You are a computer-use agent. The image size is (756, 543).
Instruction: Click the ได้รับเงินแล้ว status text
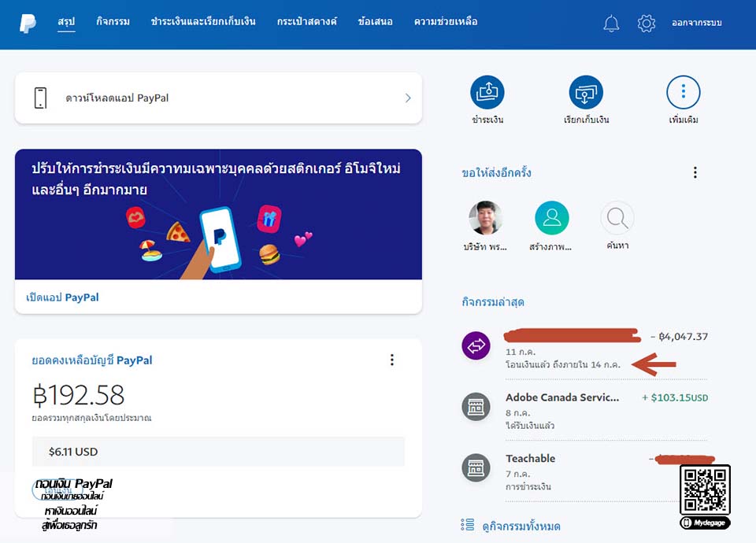(530, 426)
